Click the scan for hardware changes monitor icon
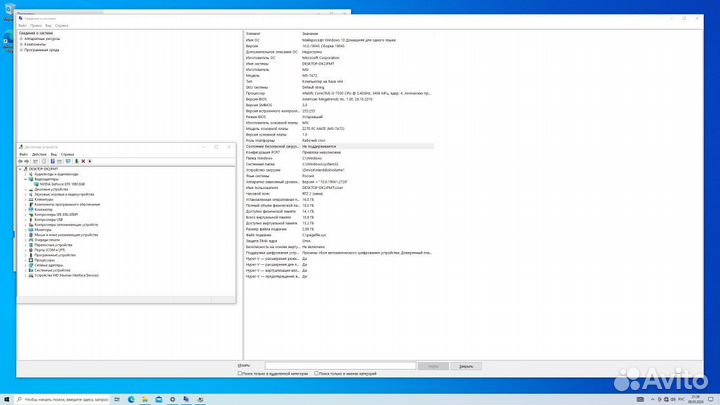 point(67,161)
